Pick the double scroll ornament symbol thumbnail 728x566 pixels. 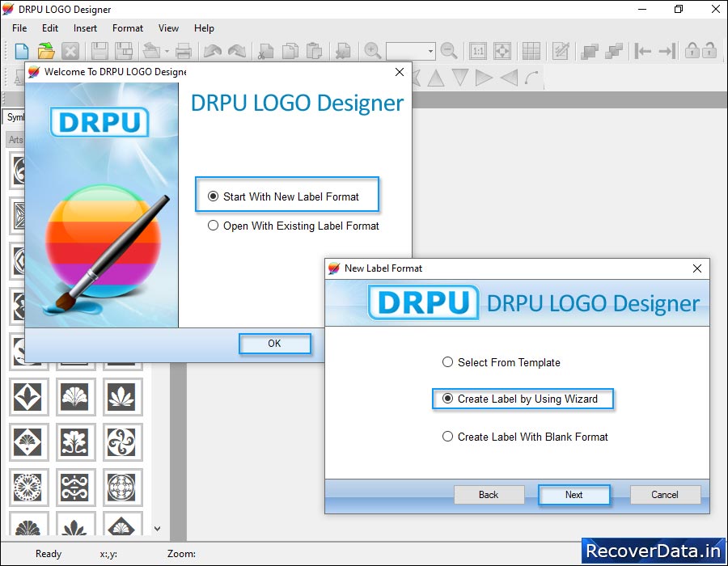click(75, 487)
